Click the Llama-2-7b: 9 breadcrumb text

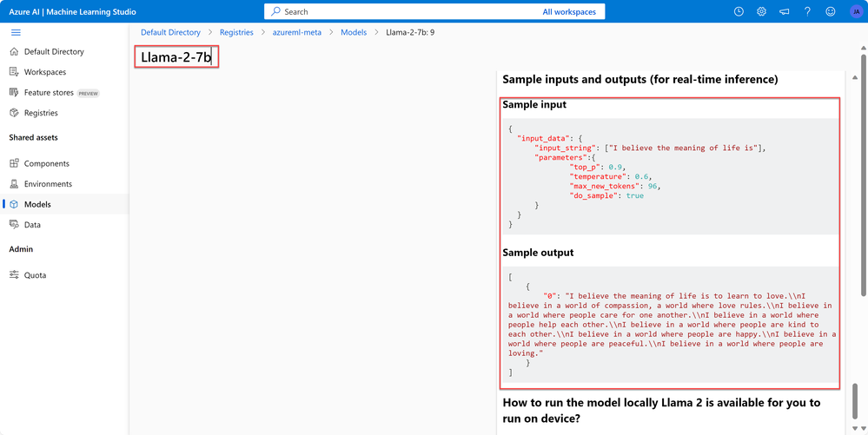point(410,33)
